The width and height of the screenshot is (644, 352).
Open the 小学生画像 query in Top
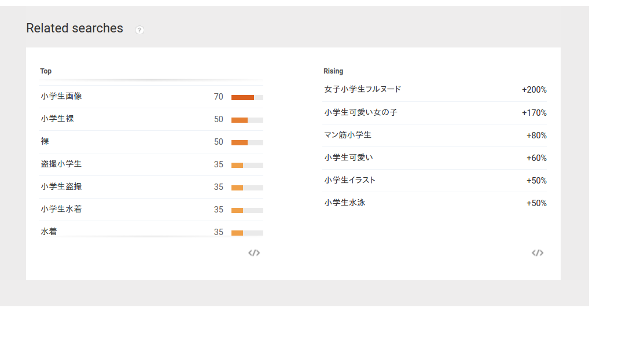[61, 96]
